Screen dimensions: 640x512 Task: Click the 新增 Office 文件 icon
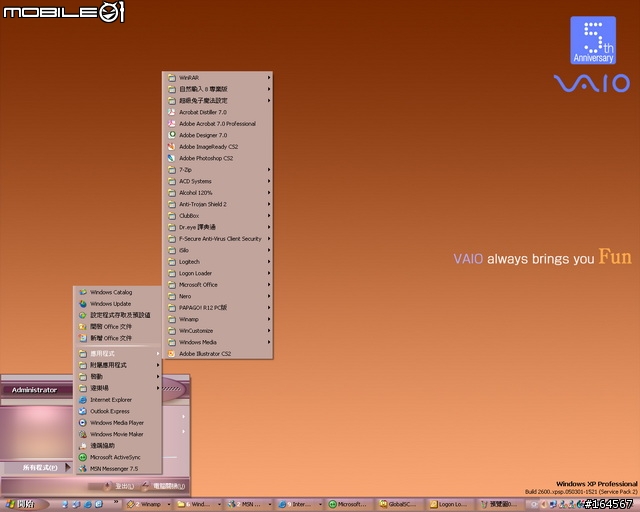click(x=83, y=338)
